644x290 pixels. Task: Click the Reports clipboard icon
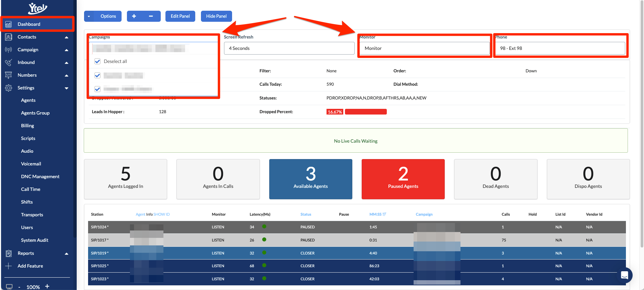click(9, 253)
